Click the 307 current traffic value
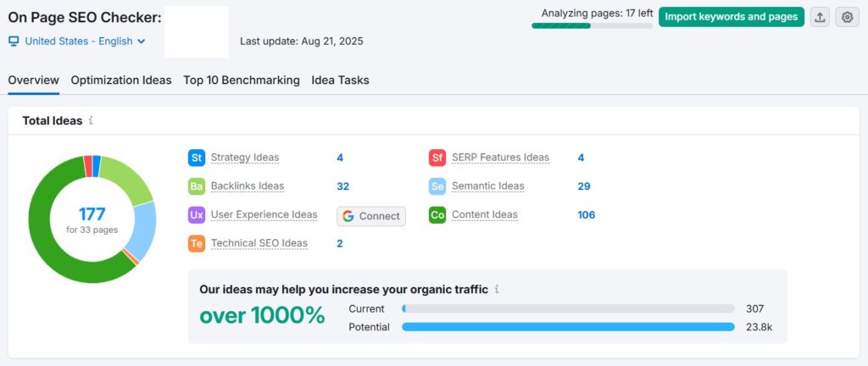The height and width of the screenshot is (366, 868). [754, 309]
